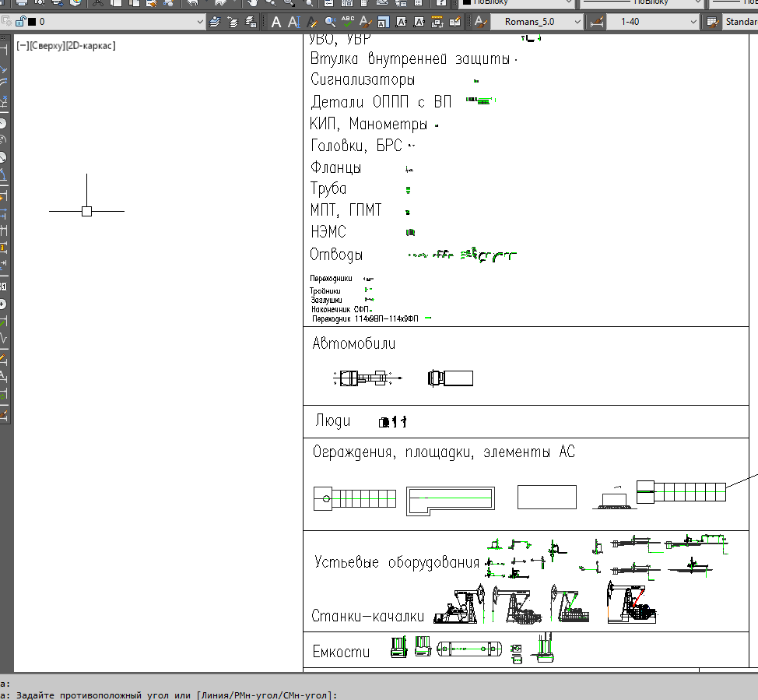This screenshot has height=700, width=758.
Task: Open the [Сверху] view controls menu
Action: coord(47,46)
